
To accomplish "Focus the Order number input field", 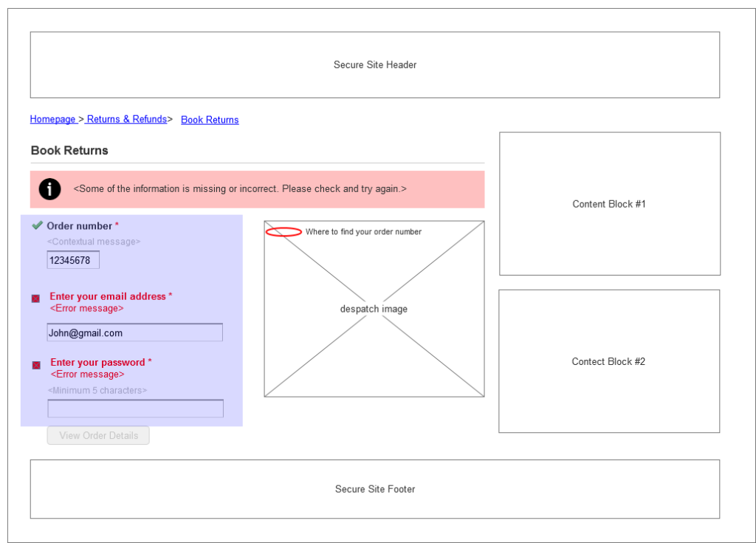I will point(73,260).
